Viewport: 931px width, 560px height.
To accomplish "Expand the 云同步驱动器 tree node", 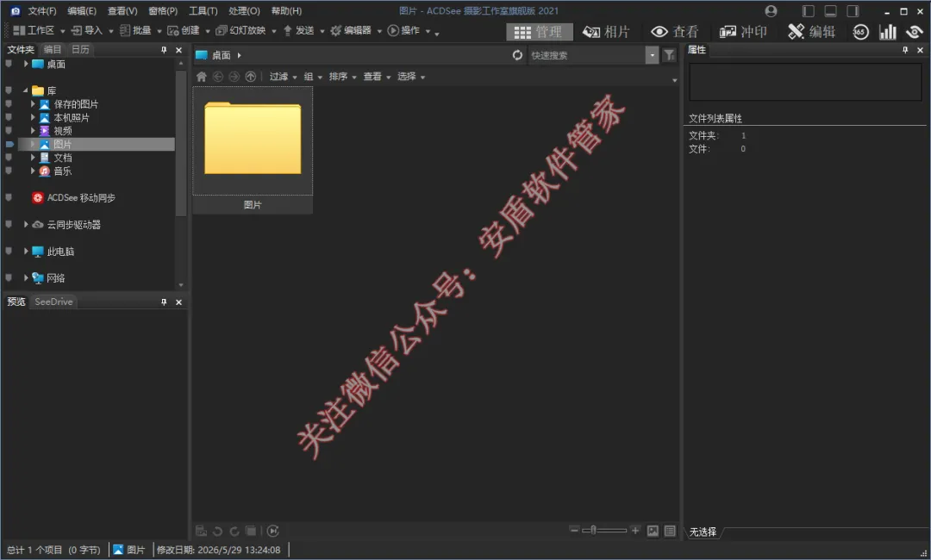I will (x=26, y=224).
